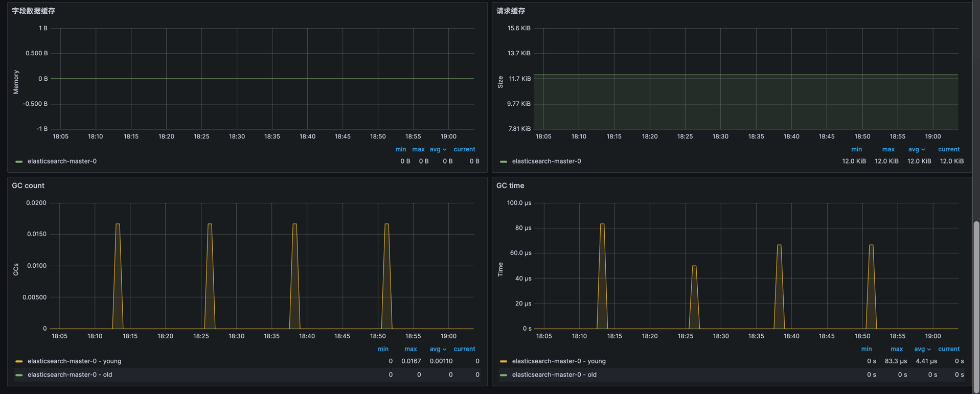Click the 0.00110 avg value in GC count
Viewport: 980px width, 394px height.
coord(441,361)
